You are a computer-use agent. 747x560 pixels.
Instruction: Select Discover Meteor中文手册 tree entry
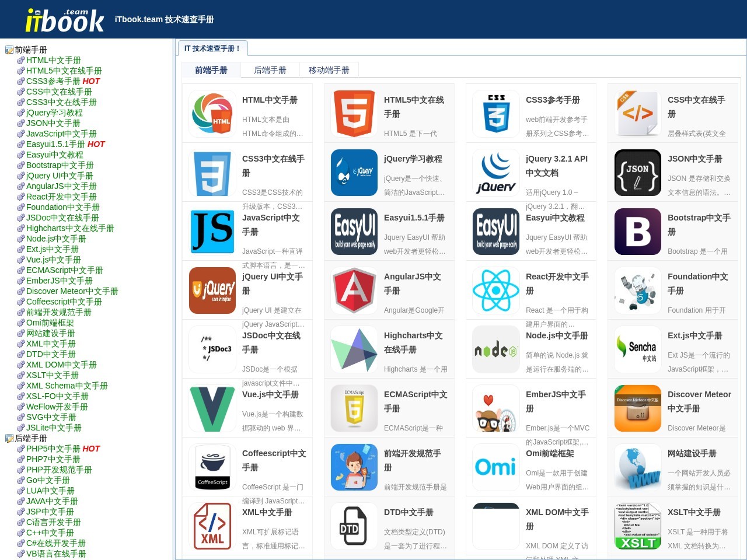click(x=72, y=291)
